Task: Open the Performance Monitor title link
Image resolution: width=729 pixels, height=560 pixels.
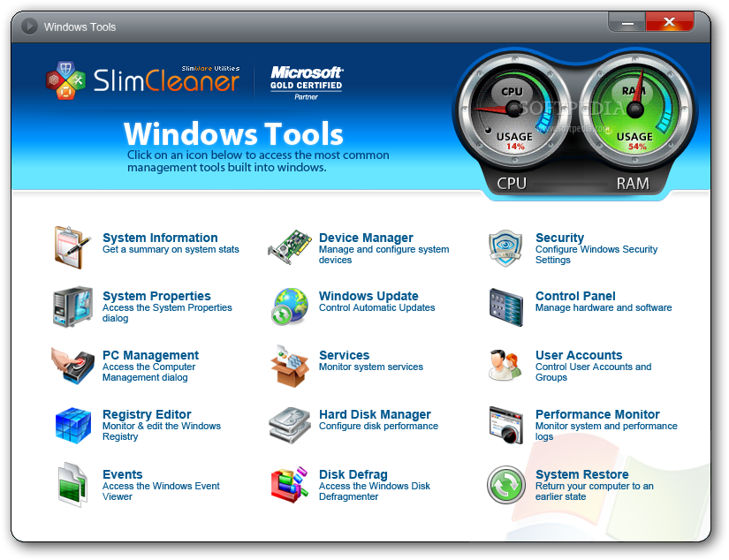Action: coord(597,414)
